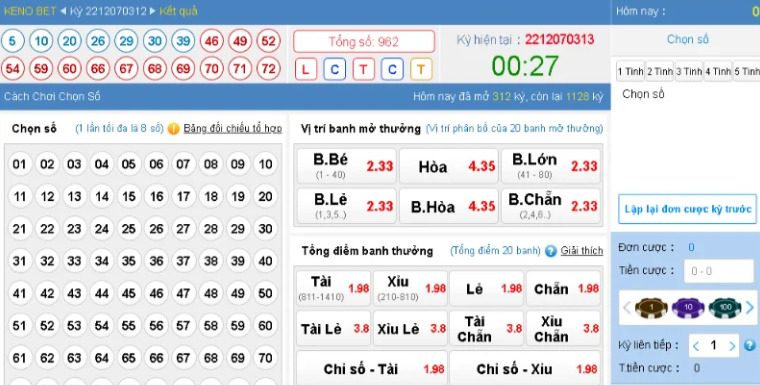Click Lặp lại đơn cược kỳ trước button

(x=687, y=209)
